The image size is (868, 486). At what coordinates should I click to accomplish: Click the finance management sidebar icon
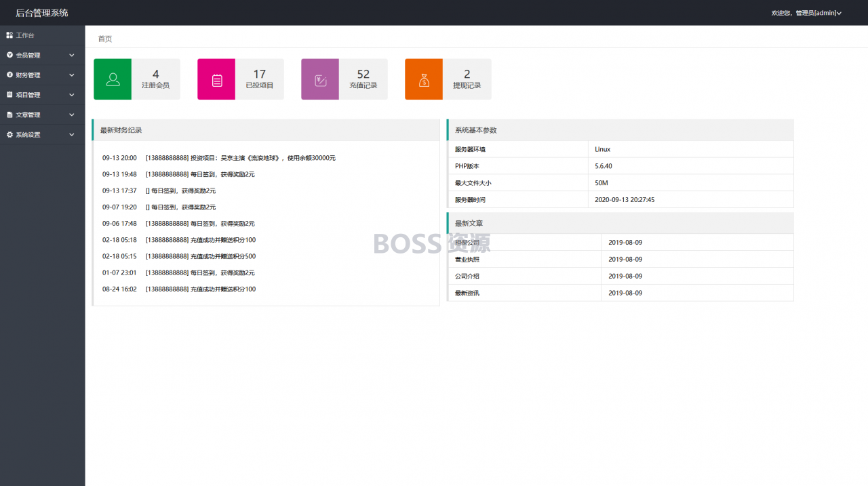click(x=9, y=75)
